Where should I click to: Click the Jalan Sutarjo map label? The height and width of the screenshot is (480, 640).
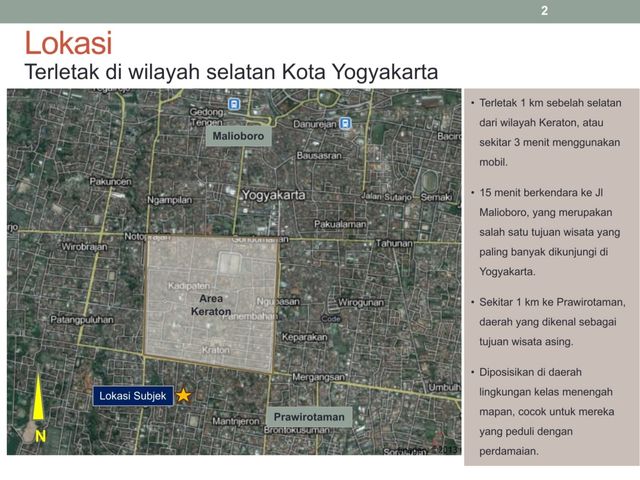click(386, 197)
